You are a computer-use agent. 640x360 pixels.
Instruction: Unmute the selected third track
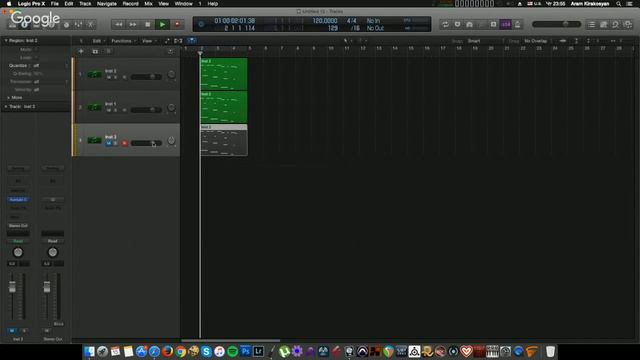click(x=109, y=143)
